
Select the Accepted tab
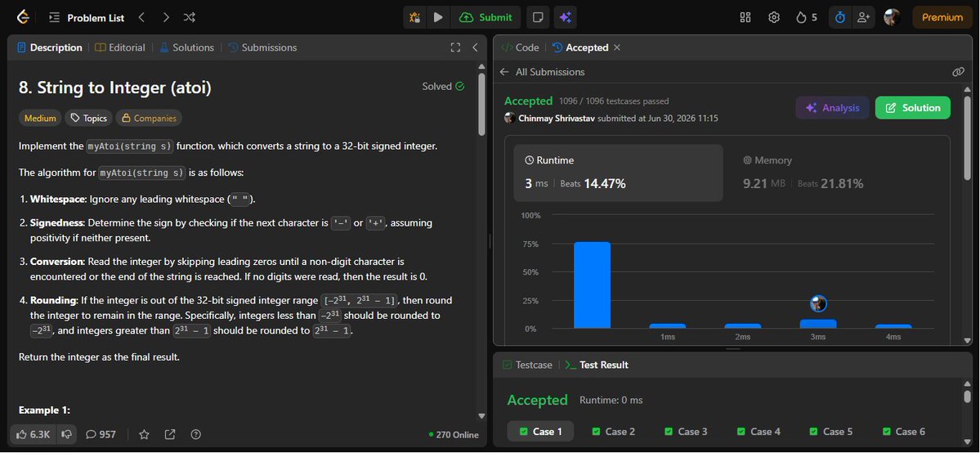coord(580,47)
